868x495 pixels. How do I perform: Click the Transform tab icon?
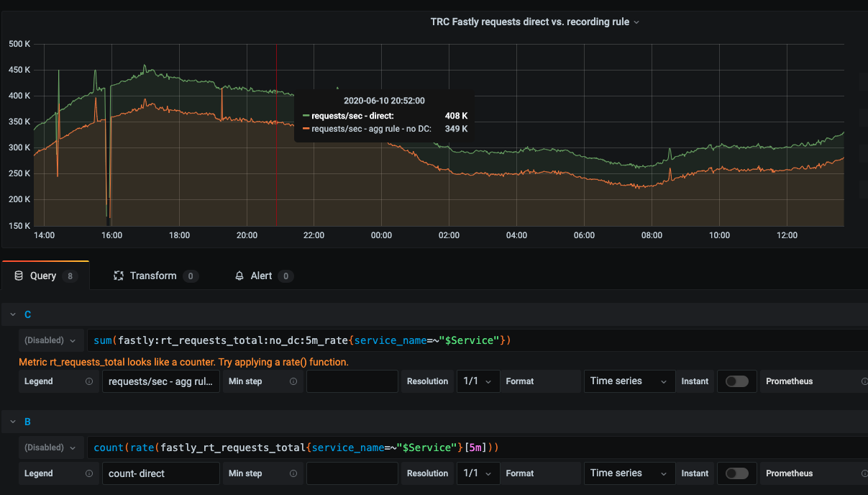point(119,276)
